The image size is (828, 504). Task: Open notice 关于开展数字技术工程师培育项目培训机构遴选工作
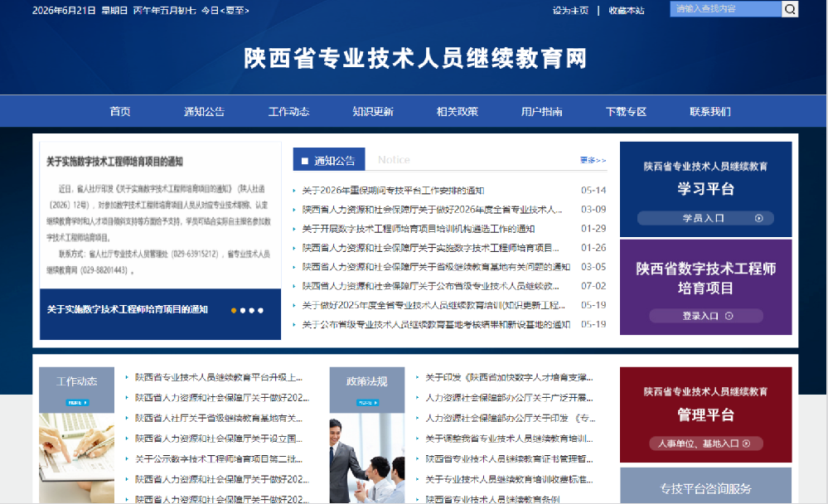[x=419, y=229]
